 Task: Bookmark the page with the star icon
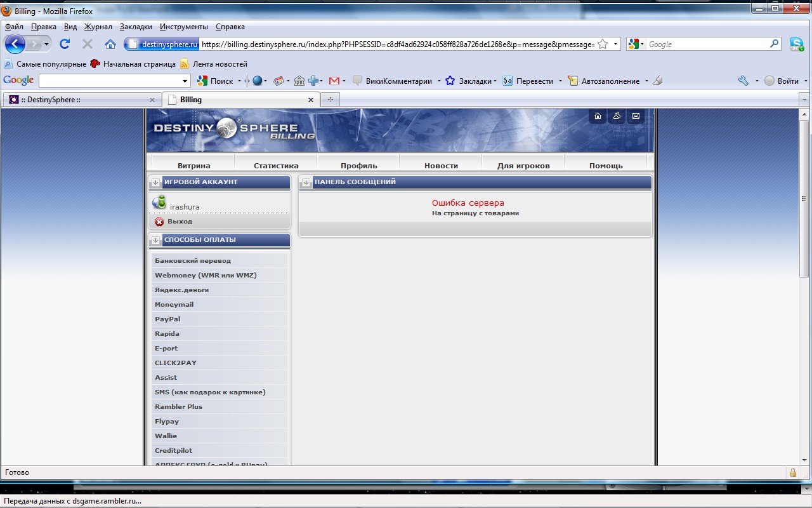pyautogui.click(x=603, y=44)
